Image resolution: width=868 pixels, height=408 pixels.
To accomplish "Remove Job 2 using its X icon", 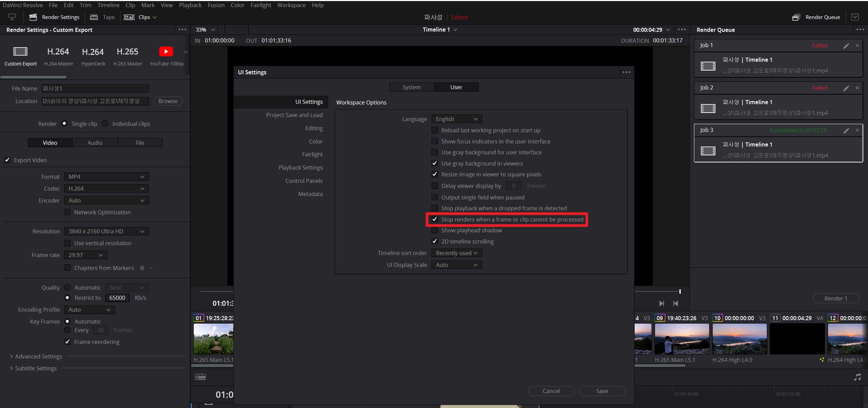I will tap(857, 88).
